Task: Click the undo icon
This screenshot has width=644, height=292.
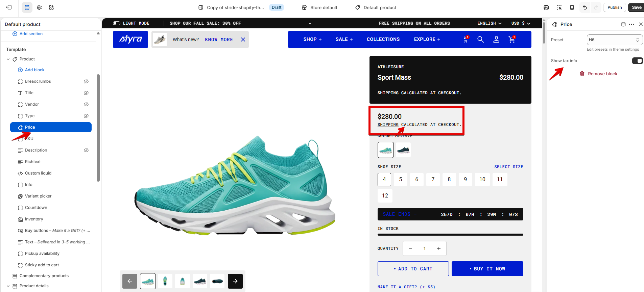Action: pyautogui.click(x=585, y=7)
